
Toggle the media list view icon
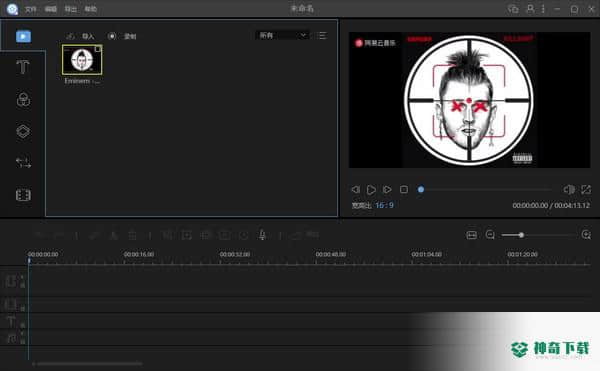[322, 36]
